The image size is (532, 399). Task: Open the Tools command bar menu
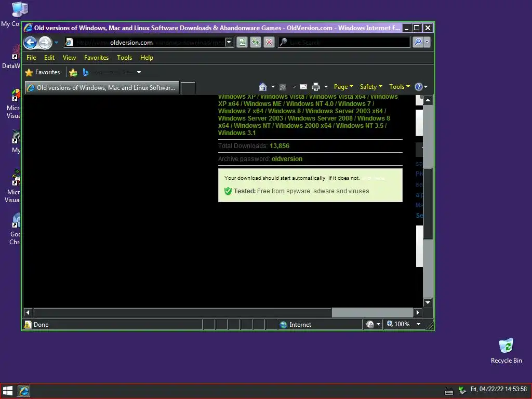pos(400,87)
